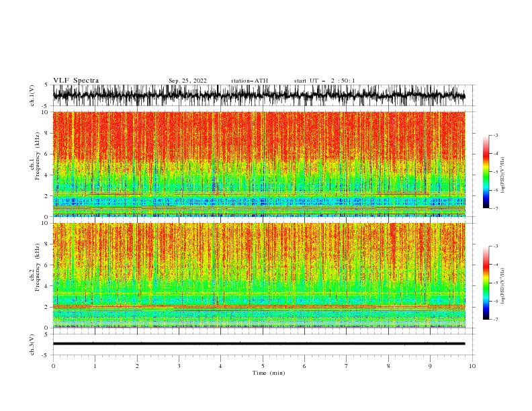Click the "-3" tick on ch.2 color bar
Viewport: 532px width, 411px height.
click(x=495, y=246)
